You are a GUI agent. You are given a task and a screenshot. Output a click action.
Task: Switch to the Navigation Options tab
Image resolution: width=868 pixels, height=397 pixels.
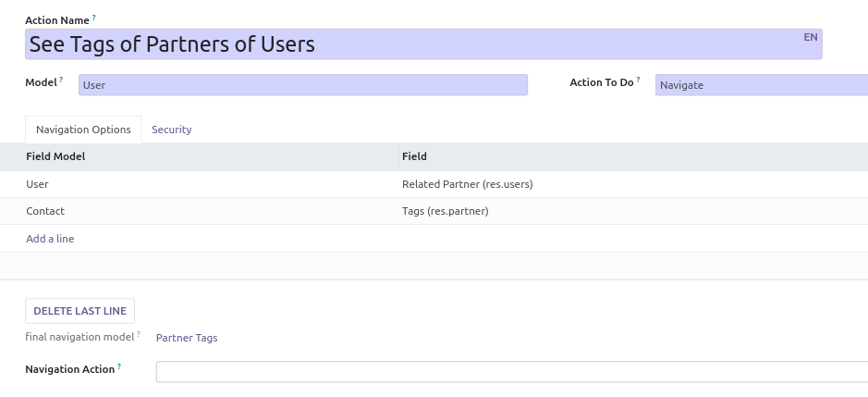83,130
